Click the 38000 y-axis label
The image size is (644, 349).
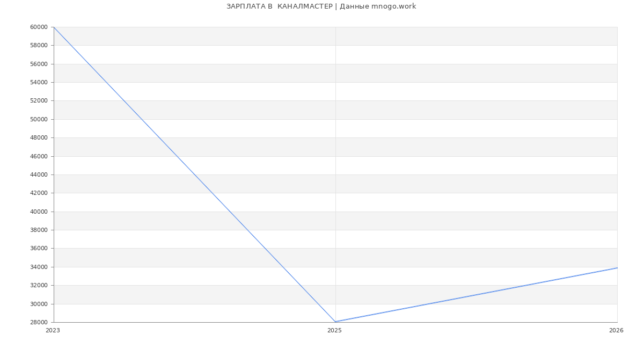(x=39, y=230)
